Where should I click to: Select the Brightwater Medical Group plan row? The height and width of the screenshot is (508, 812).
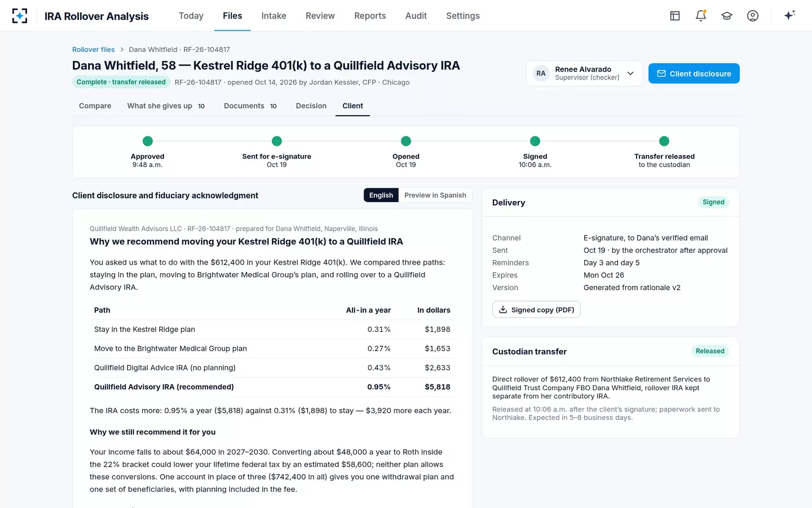click(x=272, y=349)
